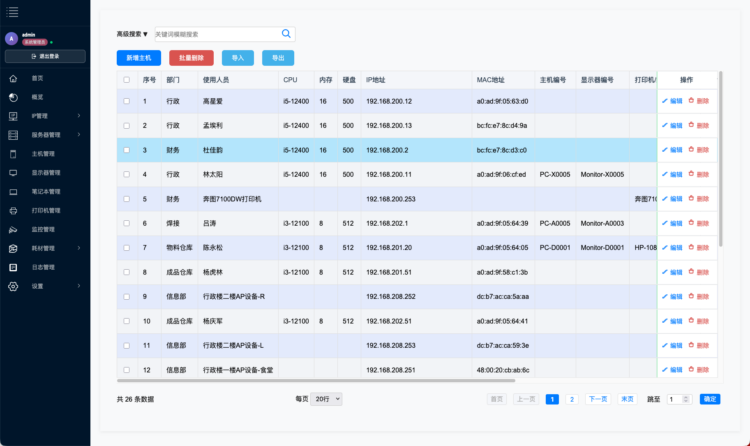Open the 20行 rows-per-page dropdown
This screenshot has width=750, height=446.
tap(326, 399)
